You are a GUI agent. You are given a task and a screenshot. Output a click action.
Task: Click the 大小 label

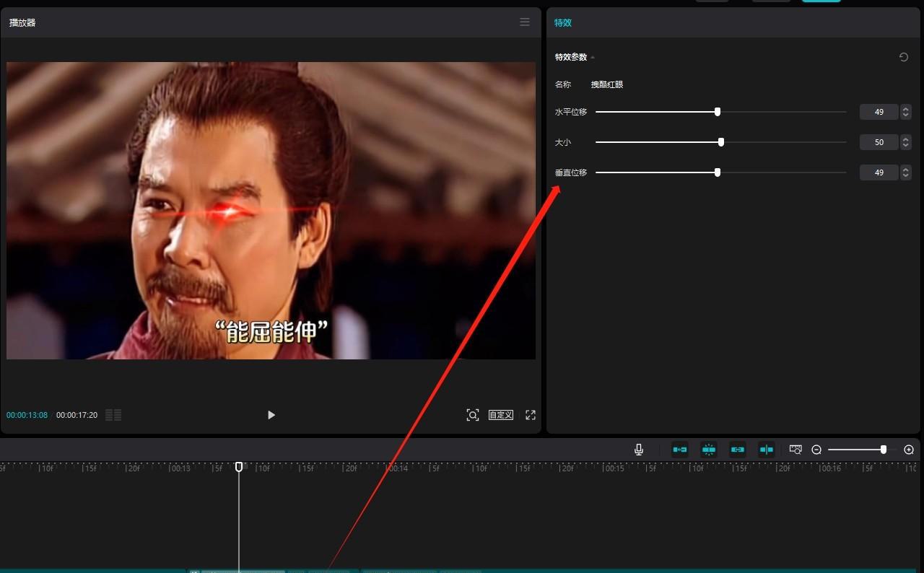[563, 142]
